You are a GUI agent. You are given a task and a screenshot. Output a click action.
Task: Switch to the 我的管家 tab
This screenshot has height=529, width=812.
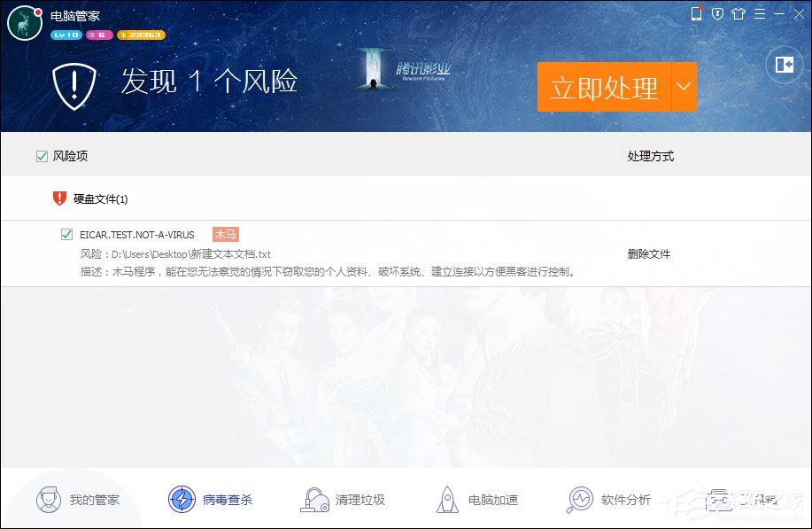84,499
